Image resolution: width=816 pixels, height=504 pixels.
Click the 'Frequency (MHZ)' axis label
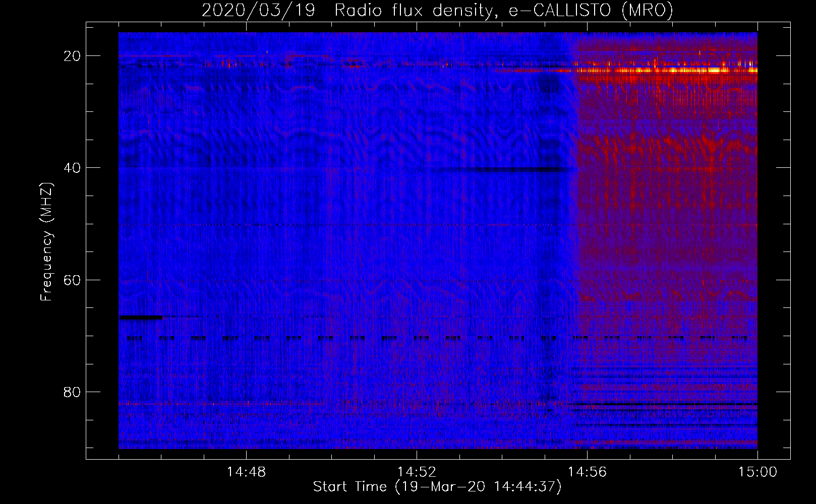46,242
